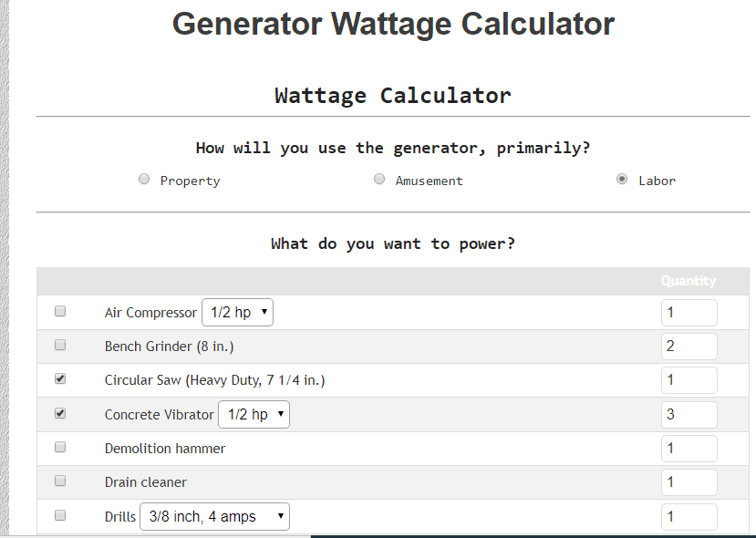Click the 'Demolition hammer' label
This screenshot has height=538, width=756.
point(165,449)
